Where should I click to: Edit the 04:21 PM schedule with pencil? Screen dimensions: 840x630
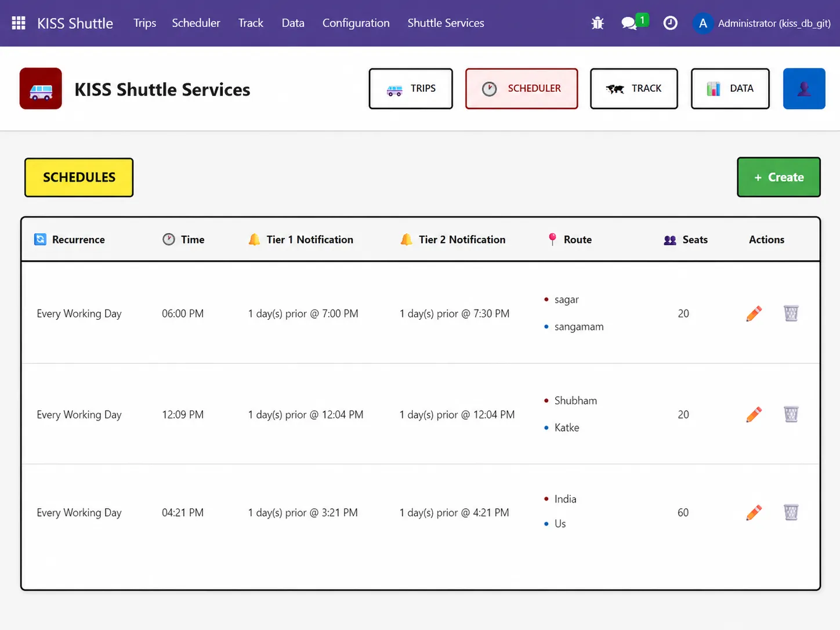[x=754, y=512]
